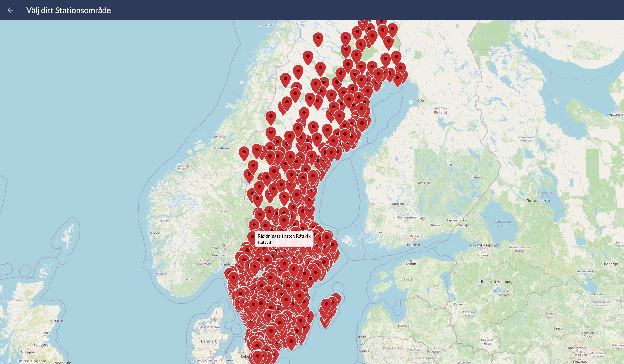The width and height of the screenshot is (624, 364).
Task: Click the Bergen label on Norway's coast
Action: pyautogui.click(x=154, y=233)
